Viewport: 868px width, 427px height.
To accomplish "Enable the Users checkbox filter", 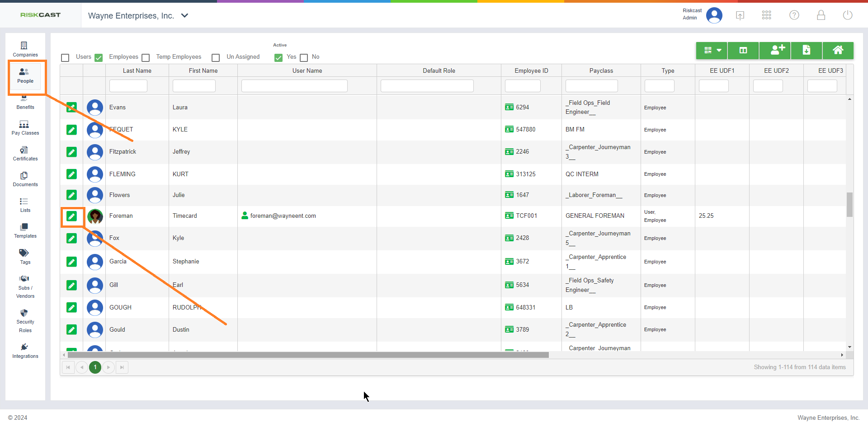I will click(66, 58).
